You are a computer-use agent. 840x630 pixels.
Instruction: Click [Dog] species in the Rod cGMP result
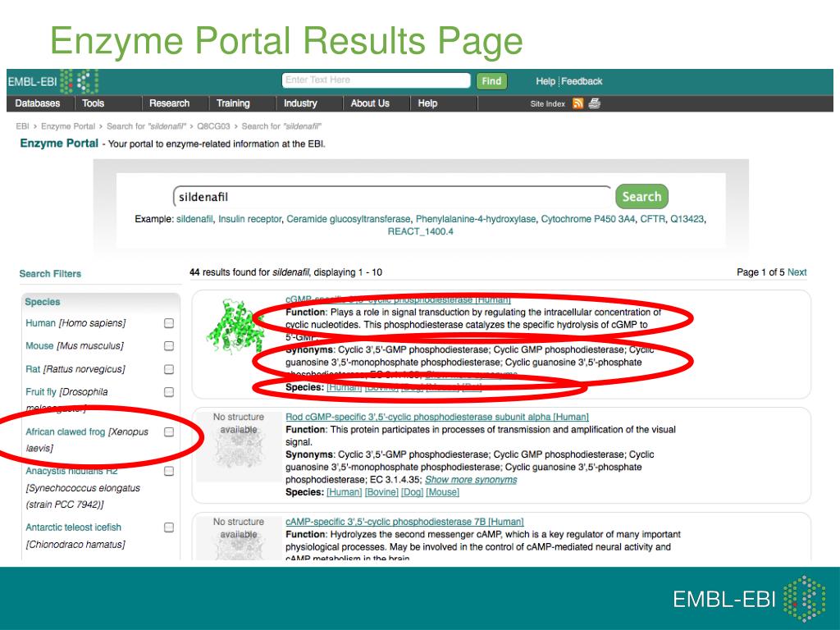pos(412,492)
